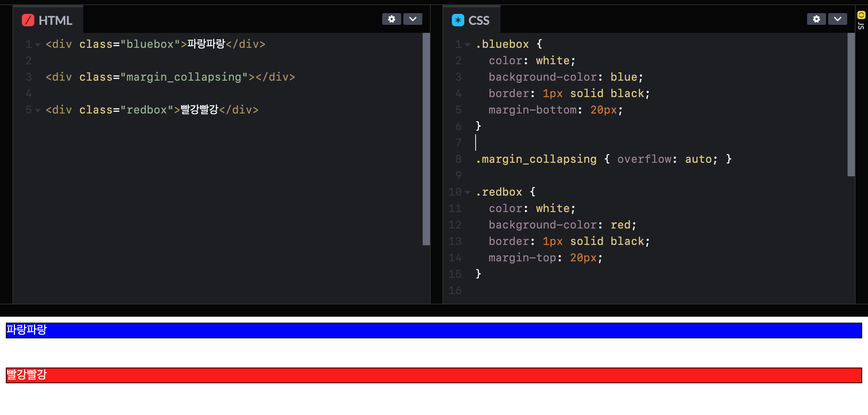
Task: Click the blue CSS asterisk icon
Action: tap(458, 20)
